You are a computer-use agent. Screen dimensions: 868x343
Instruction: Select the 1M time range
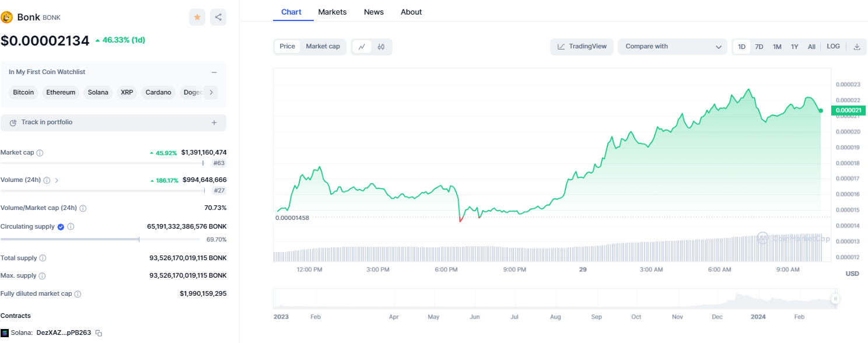point(777,47)
